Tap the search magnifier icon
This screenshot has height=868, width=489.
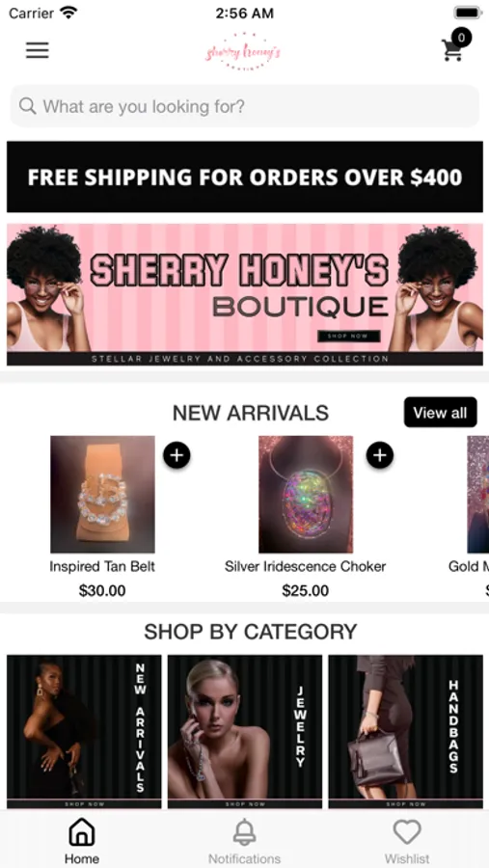click(28, 106)
